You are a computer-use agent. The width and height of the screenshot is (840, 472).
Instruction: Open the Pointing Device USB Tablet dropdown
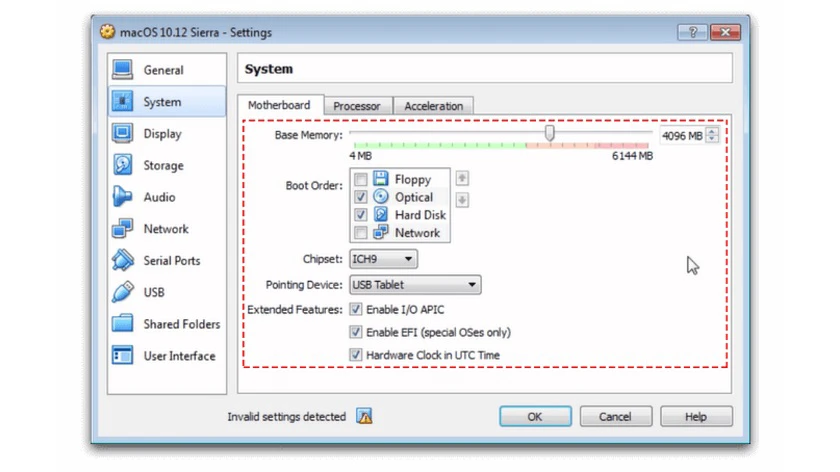pyautogui.click(x=415, y=284)
